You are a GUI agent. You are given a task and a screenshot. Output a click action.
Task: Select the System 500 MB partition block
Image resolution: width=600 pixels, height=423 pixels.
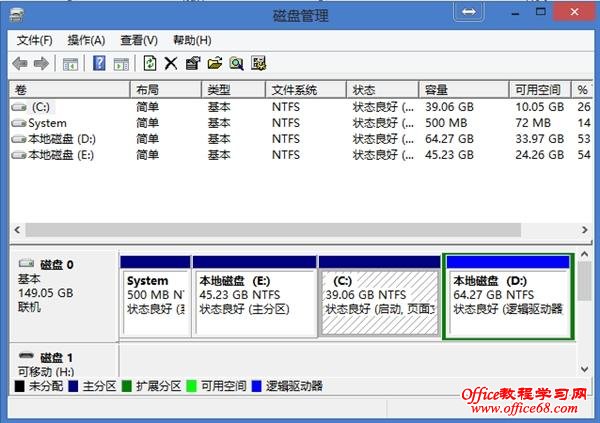155,297
